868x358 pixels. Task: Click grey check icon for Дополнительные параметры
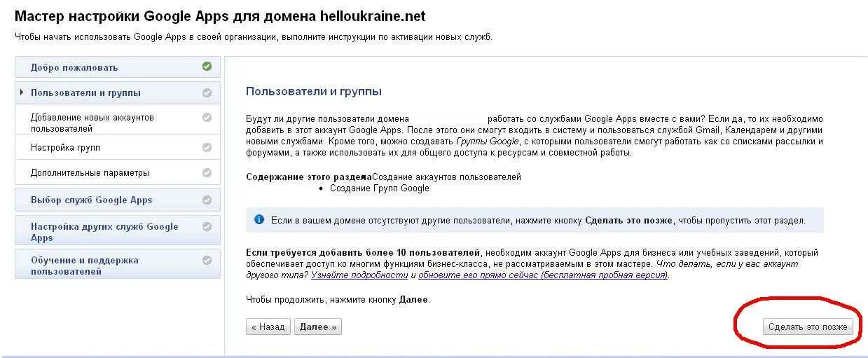point(207,172)
